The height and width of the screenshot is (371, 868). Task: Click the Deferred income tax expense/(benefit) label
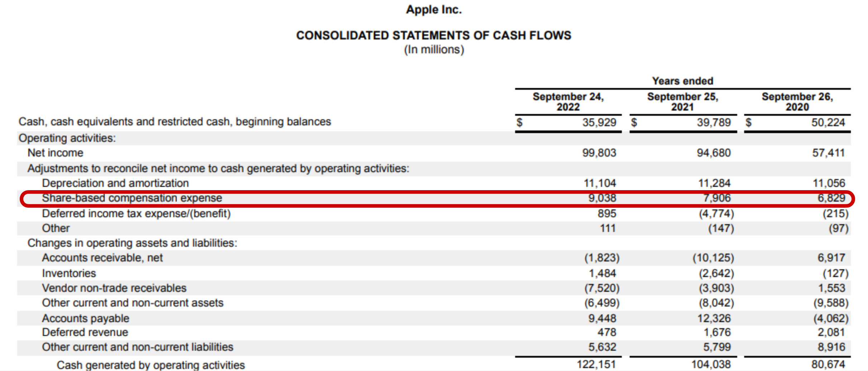(x=136, y=214)
